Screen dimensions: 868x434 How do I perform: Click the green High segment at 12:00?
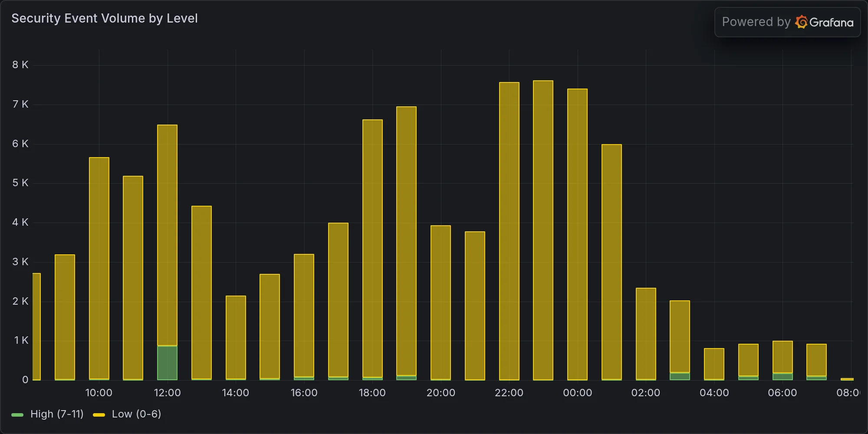click(167, 363)
